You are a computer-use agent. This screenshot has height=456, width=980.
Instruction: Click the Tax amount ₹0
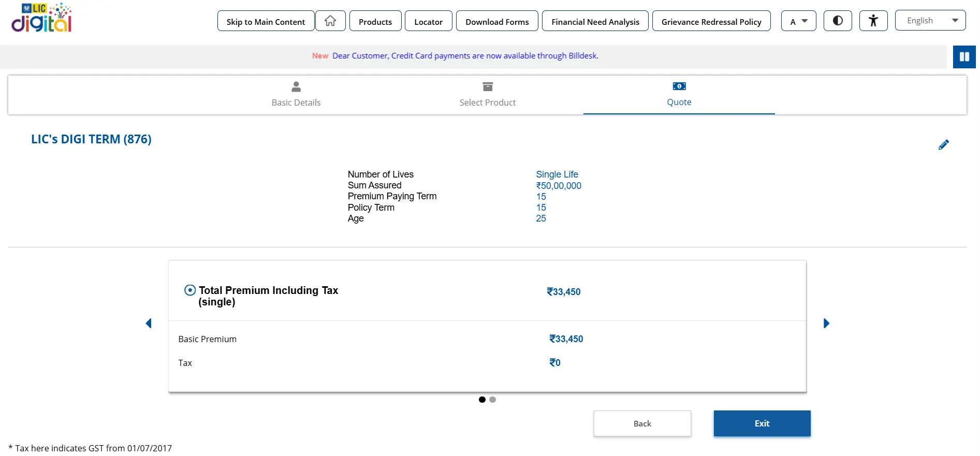click(555, 363)
